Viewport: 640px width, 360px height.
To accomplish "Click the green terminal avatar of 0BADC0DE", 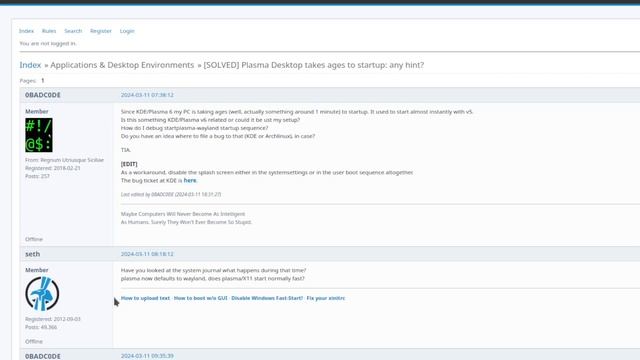I will tap(39, 135).
